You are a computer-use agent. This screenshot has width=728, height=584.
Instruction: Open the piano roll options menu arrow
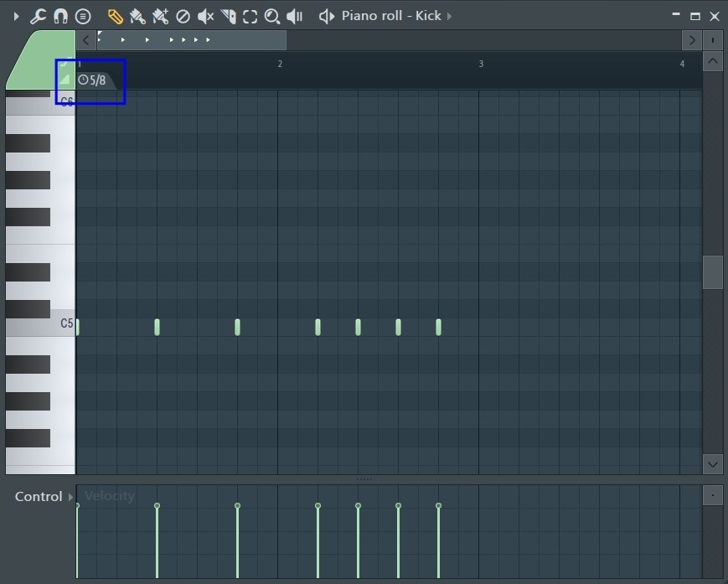[x=16, y=15]
